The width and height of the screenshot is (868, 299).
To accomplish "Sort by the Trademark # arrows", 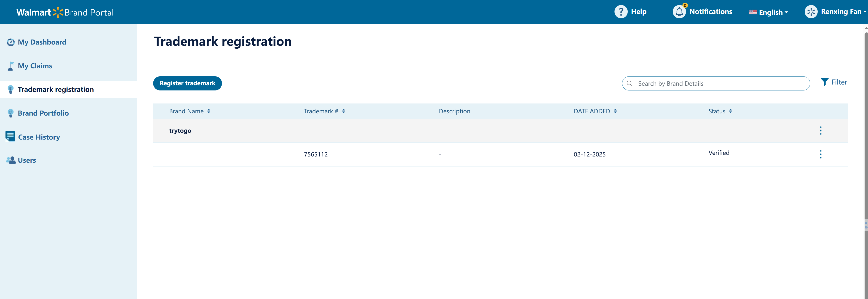I will tap(343, 111).
